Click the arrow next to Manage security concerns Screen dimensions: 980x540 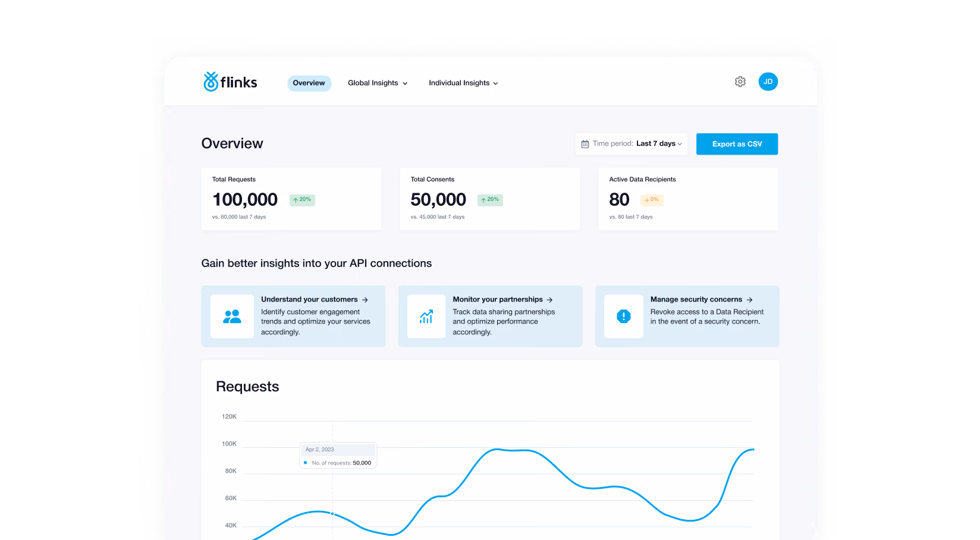[750, 300]
